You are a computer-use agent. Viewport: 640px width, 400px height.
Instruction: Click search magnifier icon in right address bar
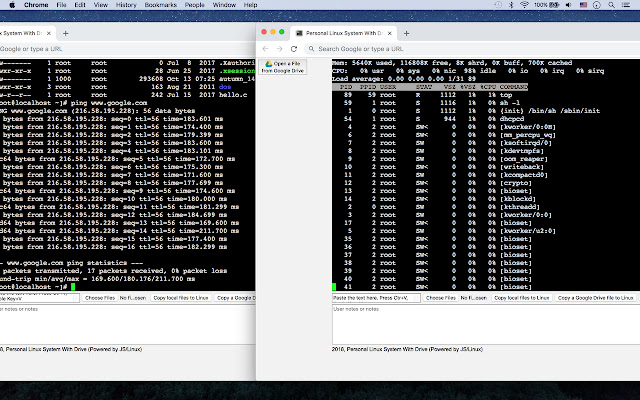point(311,49)
